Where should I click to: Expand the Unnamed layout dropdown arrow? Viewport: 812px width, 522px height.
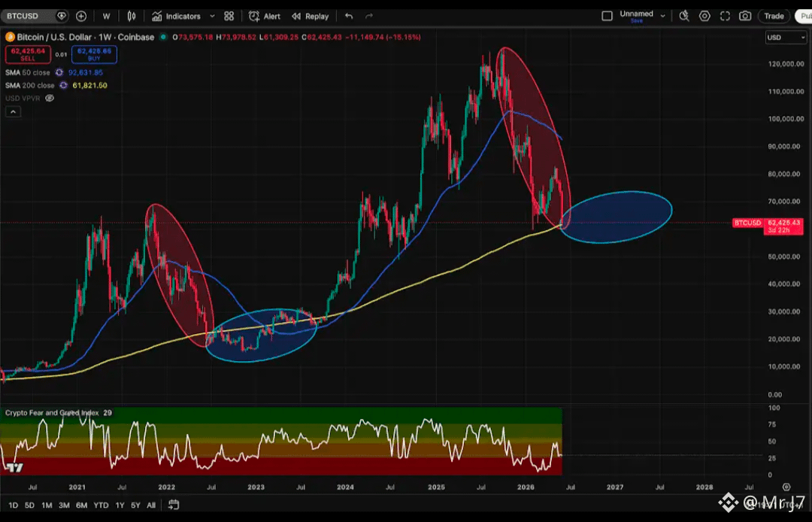click(x=662, y=16)
